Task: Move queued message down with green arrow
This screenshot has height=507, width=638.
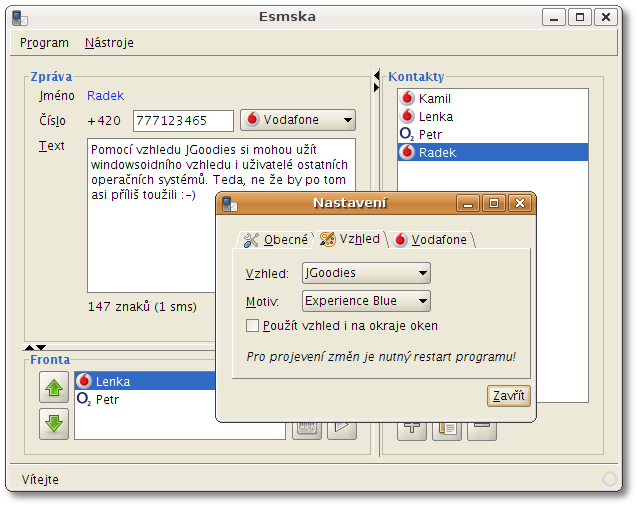Action: click(54, 424)
